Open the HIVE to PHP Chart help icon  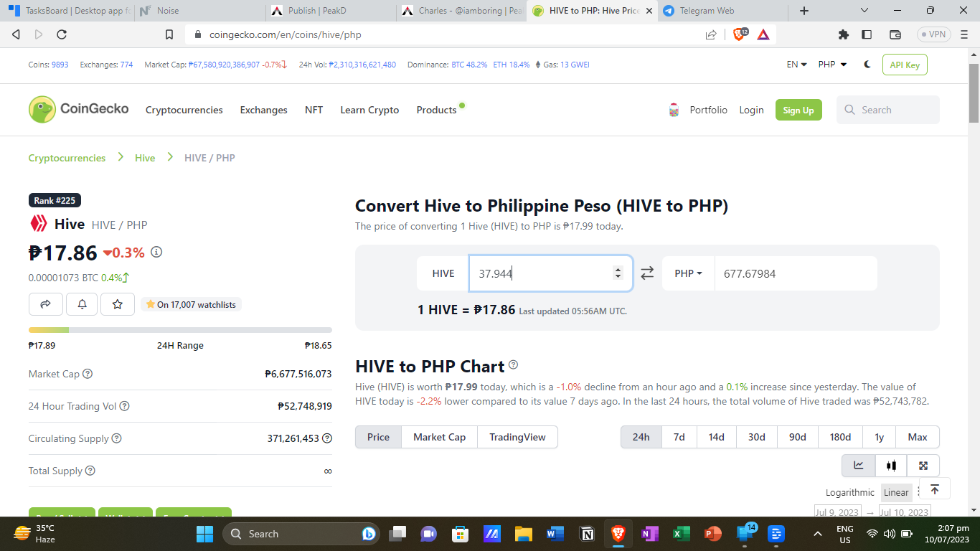(513, 364)
